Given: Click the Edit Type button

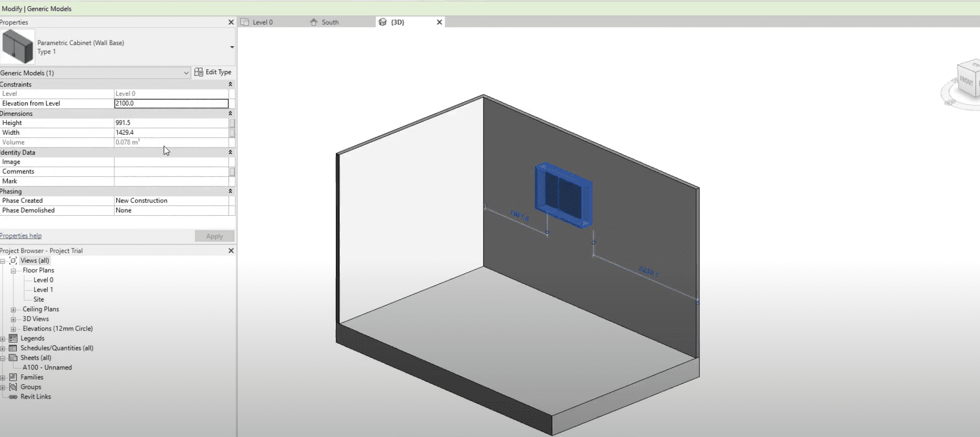Looking at the screenshot, I should tap(213, 72).
